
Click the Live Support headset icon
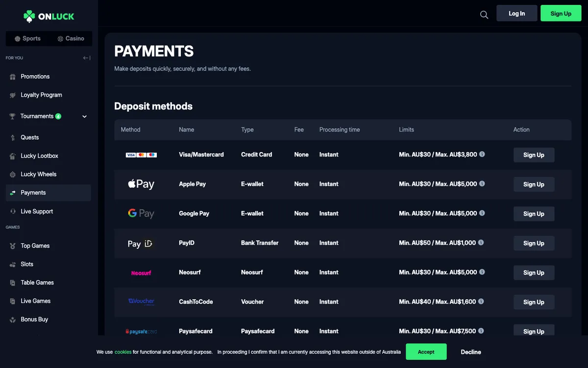pyautogui.click(x=13, y=211)
